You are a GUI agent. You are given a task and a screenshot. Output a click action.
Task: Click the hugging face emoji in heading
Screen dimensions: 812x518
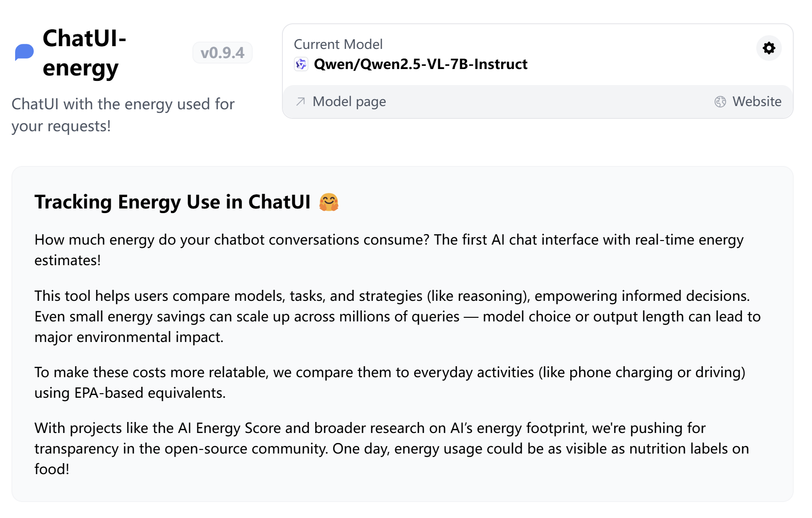(x=329, y=202)
